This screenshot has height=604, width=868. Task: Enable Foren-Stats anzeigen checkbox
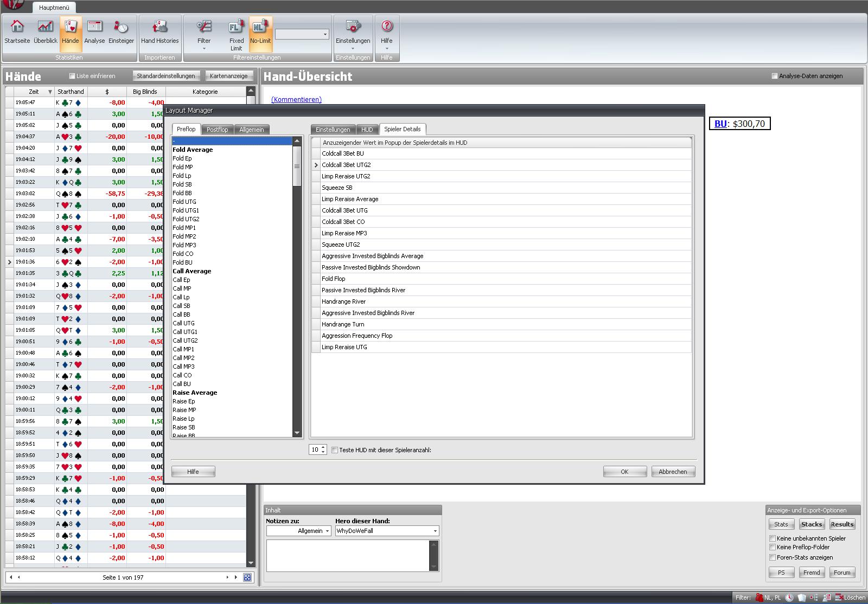(773, 557)
